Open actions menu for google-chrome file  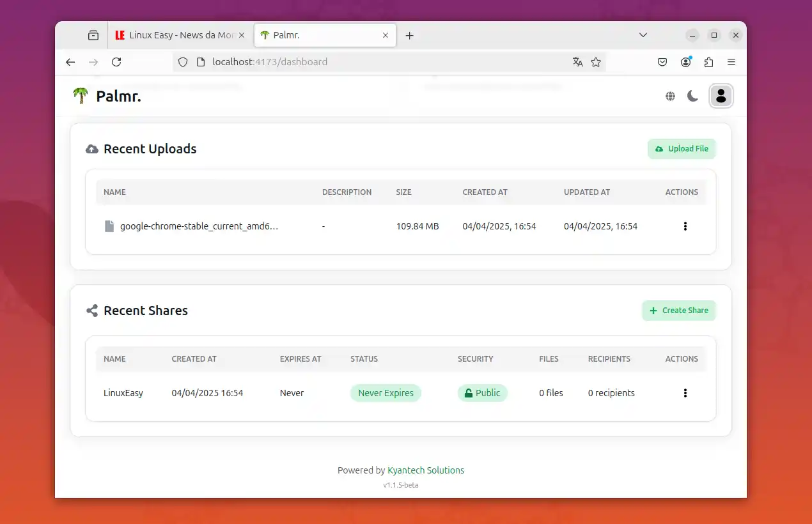click(685, 226)
